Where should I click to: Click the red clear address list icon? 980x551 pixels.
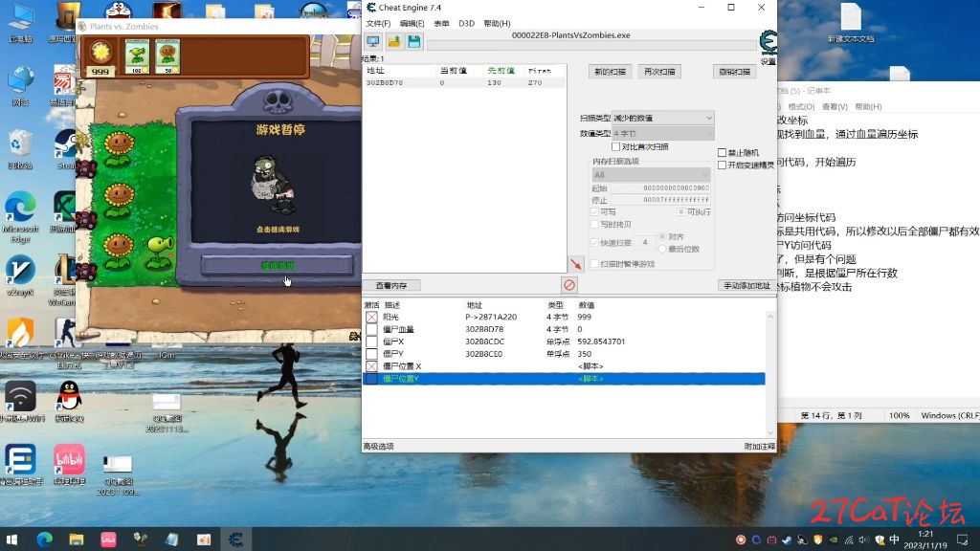[x=568, y=285]
